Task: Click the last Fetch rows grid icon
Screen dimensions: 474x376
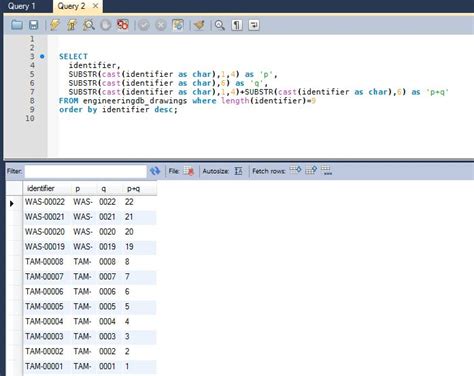Action: pyautogui.click(x=326, y=170)
